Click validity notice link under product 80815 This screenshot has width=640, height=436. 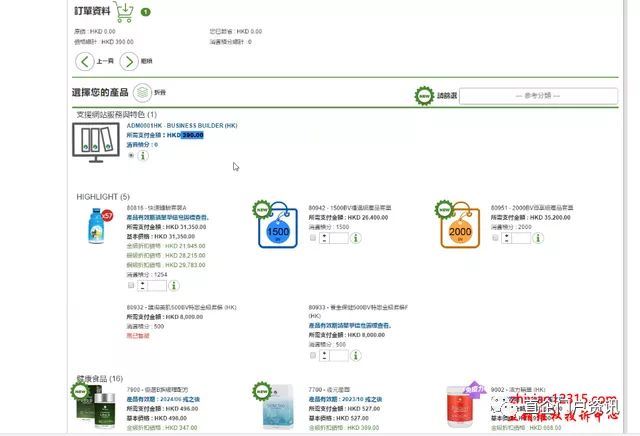pos(167,218)
